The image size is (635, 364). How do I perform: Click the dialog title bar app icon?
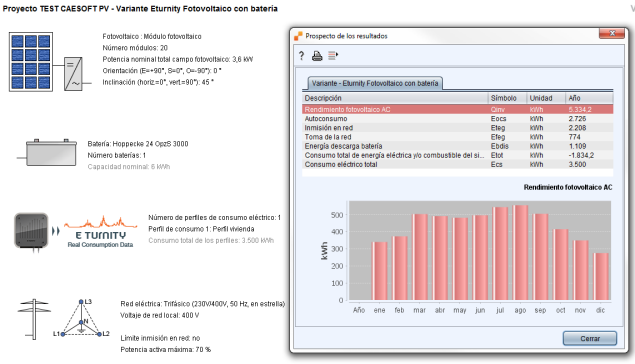click(x=298, y=36)
